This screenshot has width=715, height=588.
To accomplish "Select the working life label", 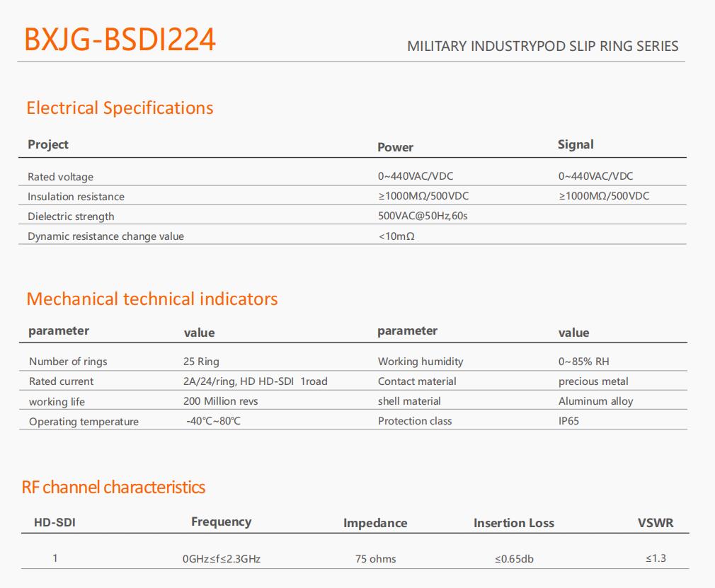I will click(x=57, y=402).
